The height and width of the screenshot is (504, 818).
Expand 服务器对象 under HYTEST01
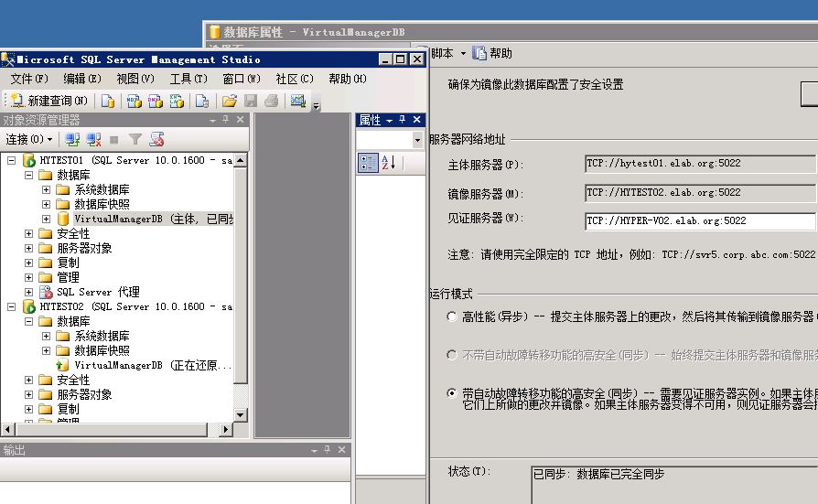coord(28,248)
